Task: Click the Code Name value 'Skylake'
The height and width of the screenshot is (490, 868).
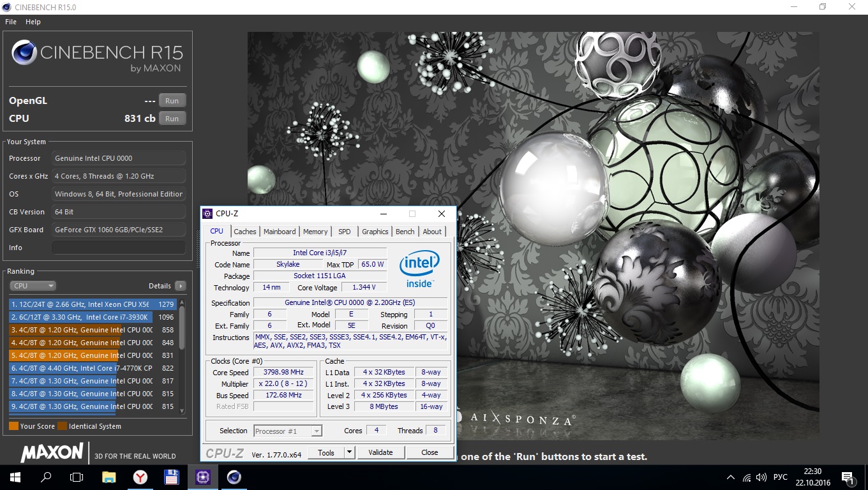Action: pyautogui.click(x=288, y=264)
